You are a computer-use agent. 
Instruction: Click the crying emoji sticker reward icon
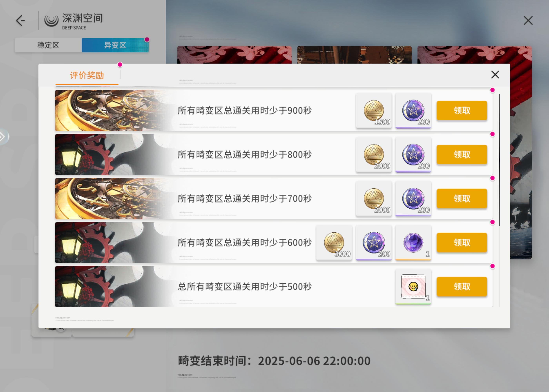click(x=413, y=287)
